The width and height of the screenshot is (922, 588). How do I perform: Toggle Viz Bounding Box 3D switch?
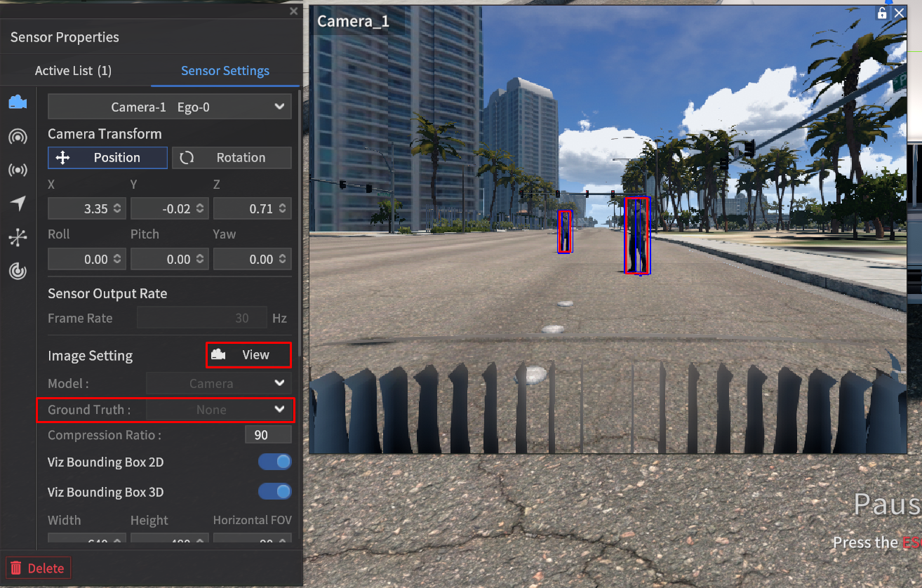(x=274, y=492)
